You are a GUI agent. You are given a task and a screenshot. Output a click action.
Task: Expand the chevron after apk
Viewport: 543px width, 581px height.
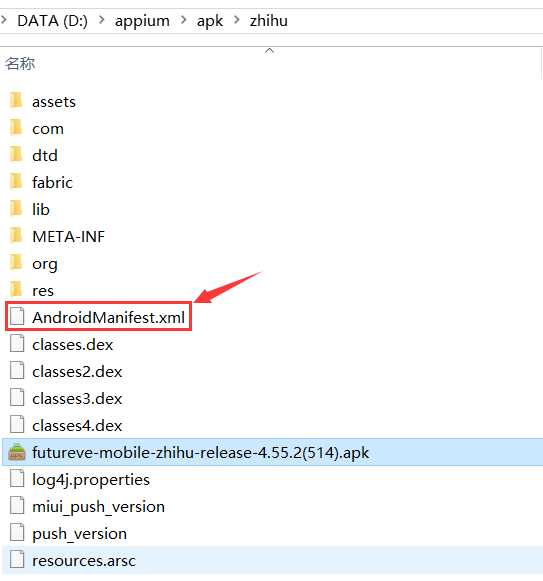pos(237,20)
